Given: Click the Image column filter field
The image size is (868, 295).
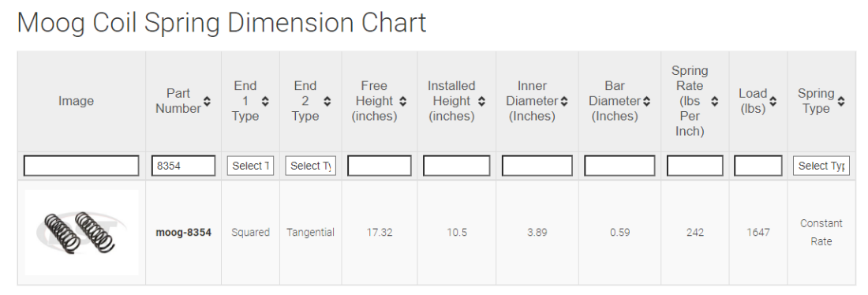Looking at the screenshot, I should coord(81,166).
